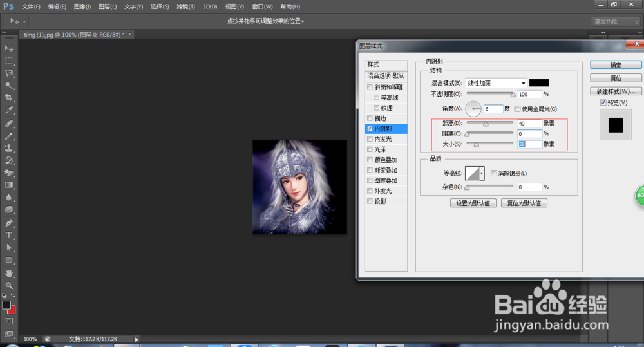Select the Path Selection tool
The width and height of the screenshot is (644, 347).
tap(8, 248)
